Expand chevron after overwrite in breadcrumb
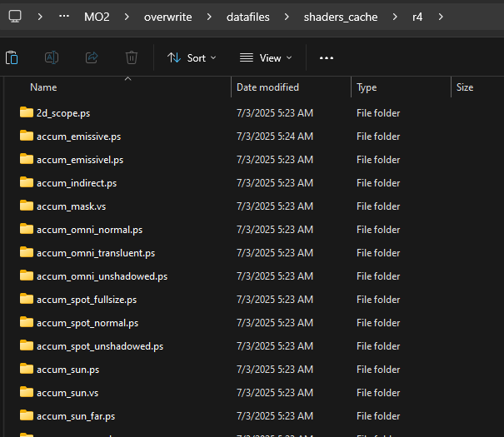The image size is (504, 437). tap(209, 17)
